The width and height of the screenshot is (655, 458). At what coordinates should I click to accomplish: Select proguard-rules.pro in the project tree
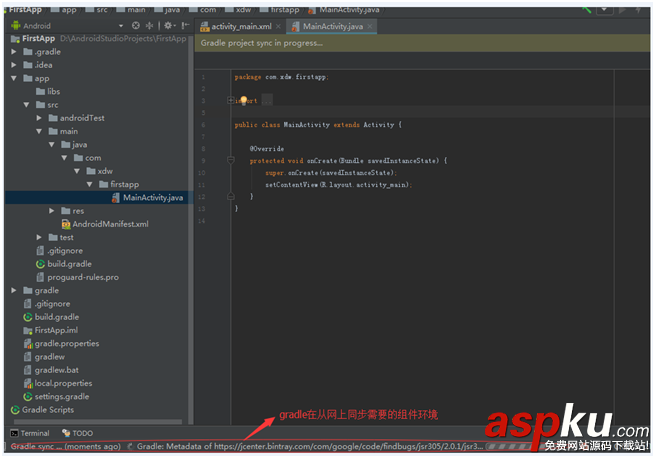[83, 277]
